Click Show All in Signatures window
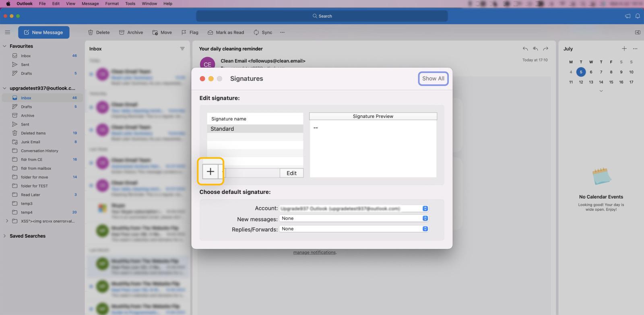644x315 pixels. (x=433, y=78)
